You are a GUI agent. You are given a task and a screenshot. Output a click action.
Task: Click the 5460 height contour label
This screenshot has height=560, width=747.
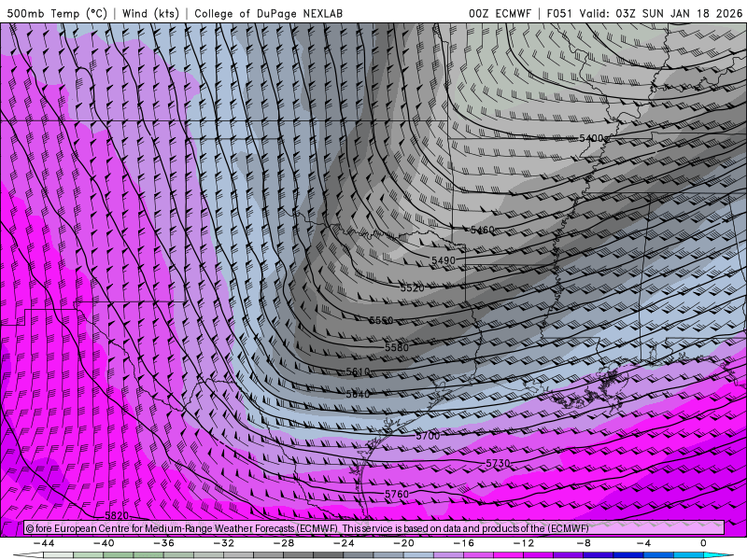click(482, 230)
